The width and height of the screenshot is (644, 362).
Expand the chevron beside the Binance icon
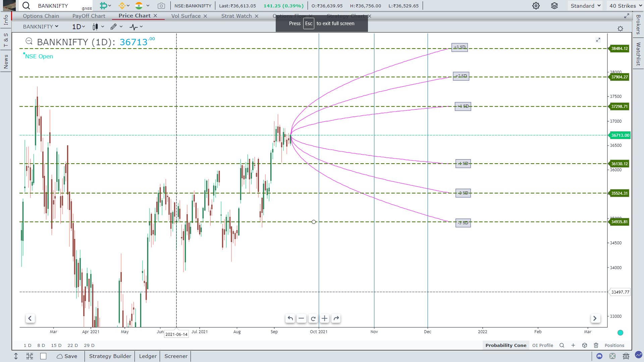point(128,6)
